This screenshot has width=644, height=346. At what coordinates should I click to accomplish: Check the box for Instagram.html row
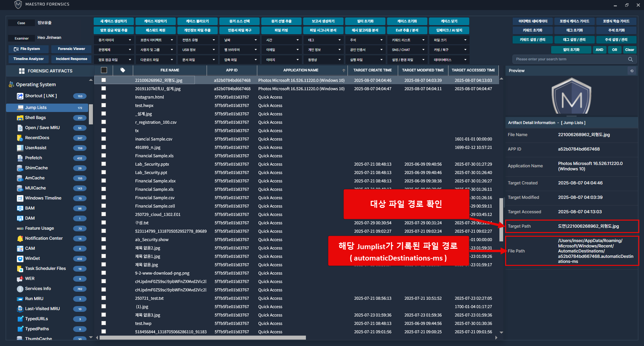[x=104, y=97]
